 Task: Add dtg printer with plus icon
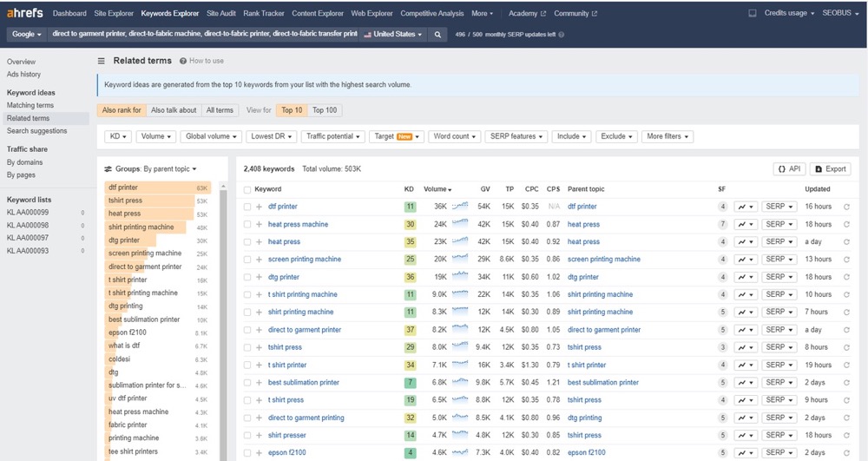click(259, 277)
